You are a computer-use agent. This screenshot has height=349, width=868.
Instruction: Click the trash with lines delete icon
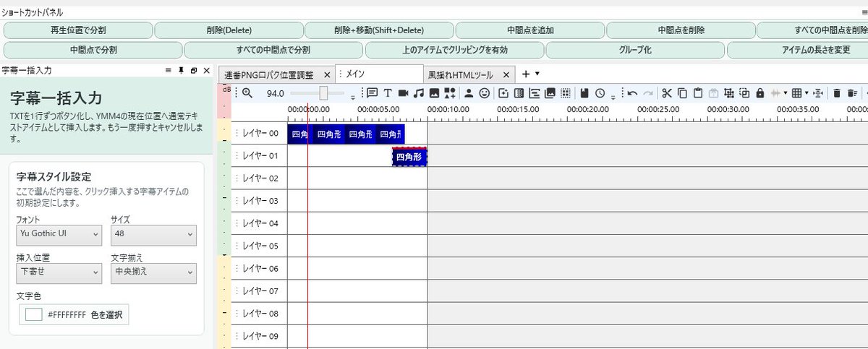pyautogui.click(x=853, y=93)
